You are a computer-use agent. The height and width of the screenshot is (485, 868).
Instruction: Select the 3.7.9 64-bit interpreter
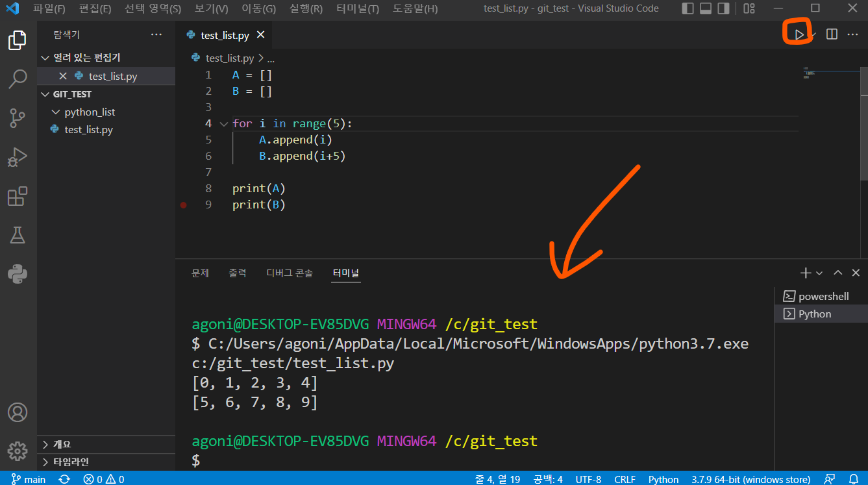[x=750, y=479]
